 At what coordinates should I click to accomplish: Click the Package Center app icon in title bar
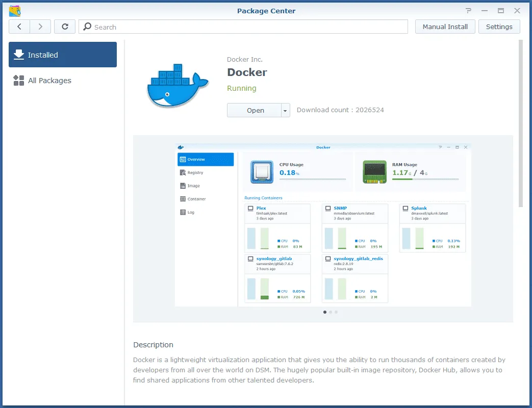tap(15, 11)
